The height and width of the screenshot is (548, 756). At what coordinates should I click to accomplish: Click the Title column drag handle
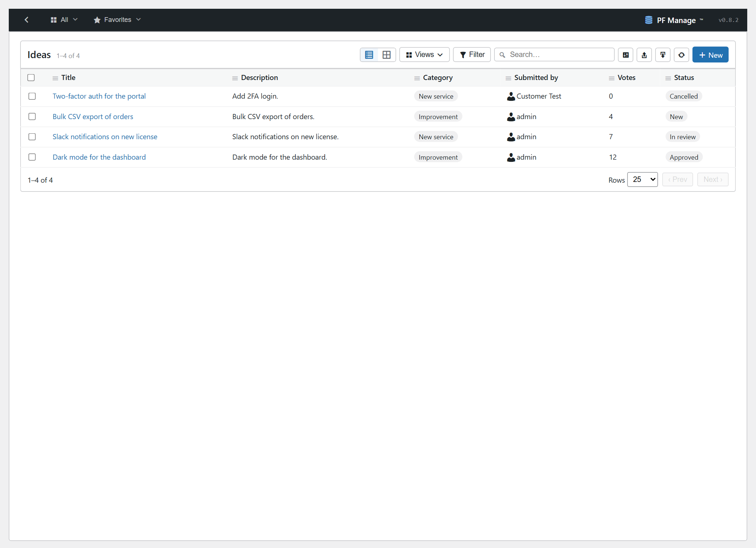tap(55, 78)
